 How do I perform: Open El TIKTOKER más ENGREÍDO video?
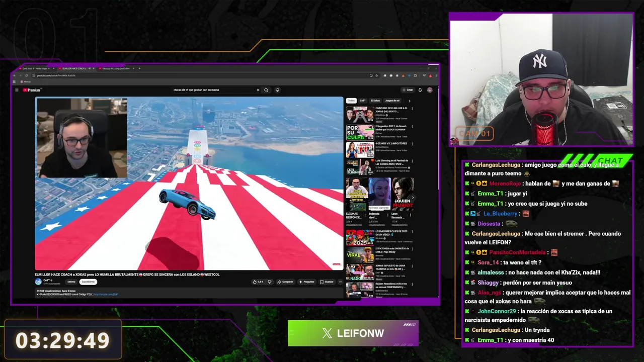point(379,254)
